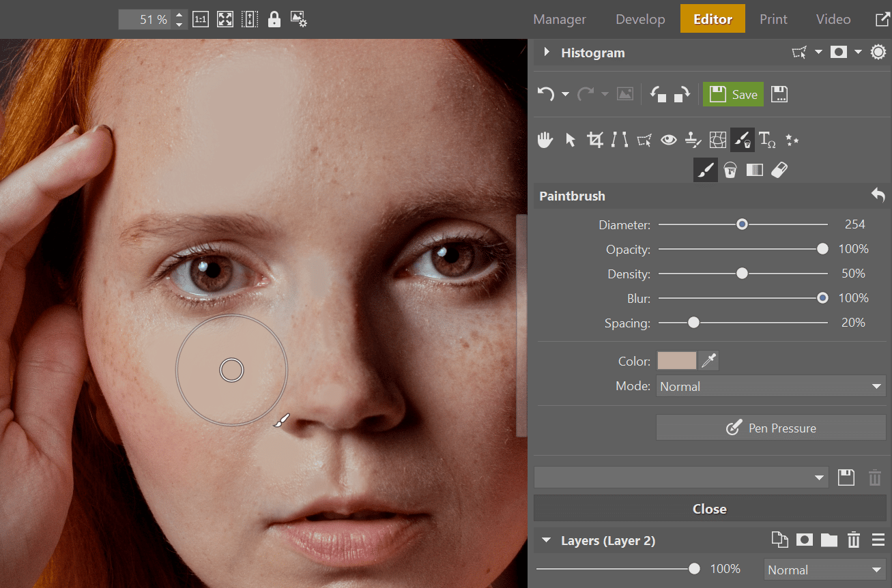Click the Density value 50%
This screenshot has width=892, height=588.
(853, 274)
